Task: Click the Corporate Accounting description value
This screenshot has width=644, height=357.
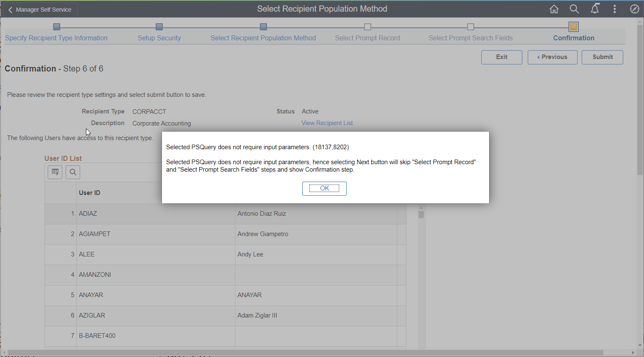Action: pyautogui.click(x=162, y=123)
